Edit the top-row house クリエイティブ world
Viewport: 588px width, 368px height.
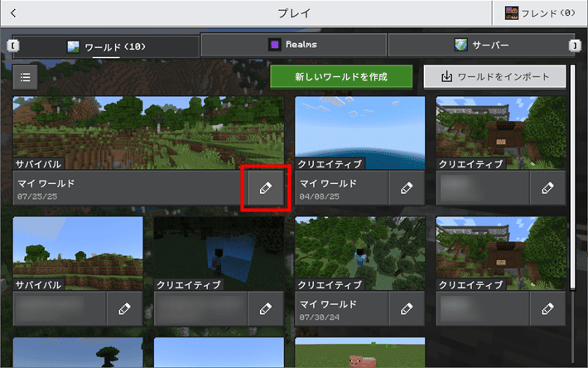(547, 188)
